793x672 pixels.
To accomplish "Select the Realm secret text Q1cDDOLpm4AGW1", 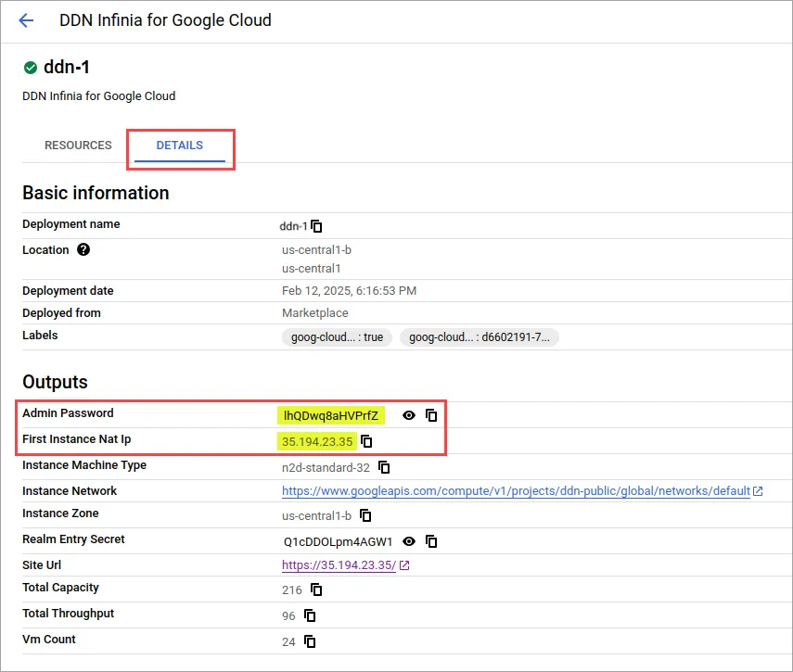I will point(338,542).
